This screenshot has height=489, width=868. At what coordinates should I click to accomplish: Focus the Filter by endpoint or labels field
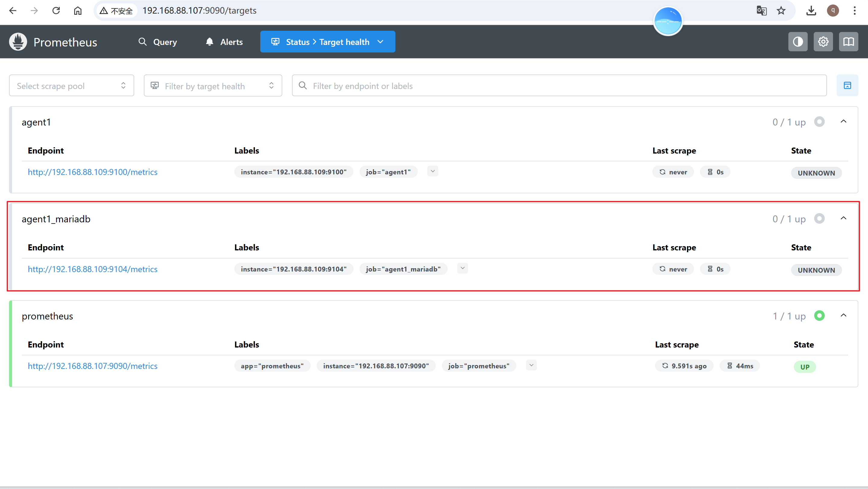click(x=559, y=86)
